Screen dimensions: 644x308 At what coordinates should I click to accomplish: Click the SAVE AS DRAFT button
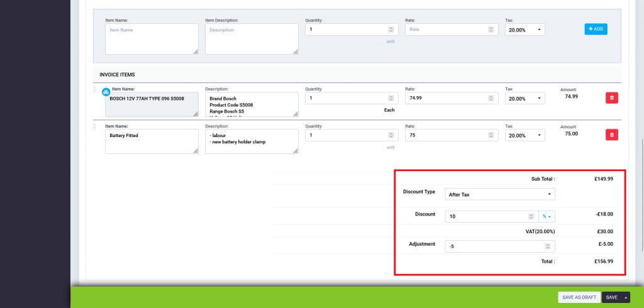click(x=579, y=297)
